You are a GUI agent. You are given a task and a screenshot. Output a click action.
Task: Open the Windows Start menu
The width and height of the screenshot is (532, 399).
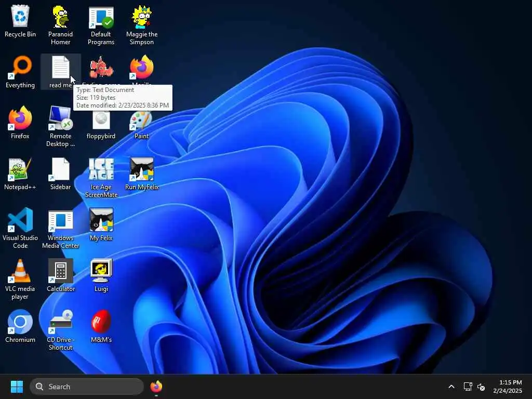pyautogui.click(x=17, y=387)
